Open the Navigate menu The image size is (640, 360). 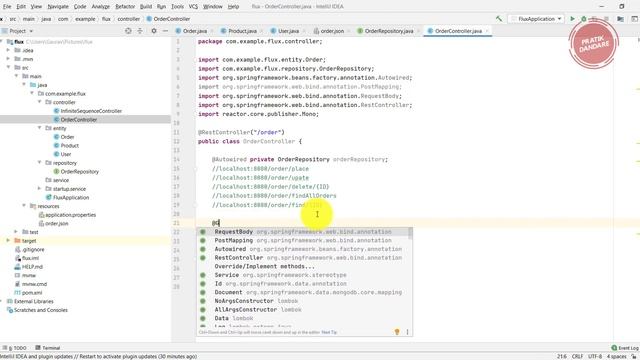[x=58, y=7]
